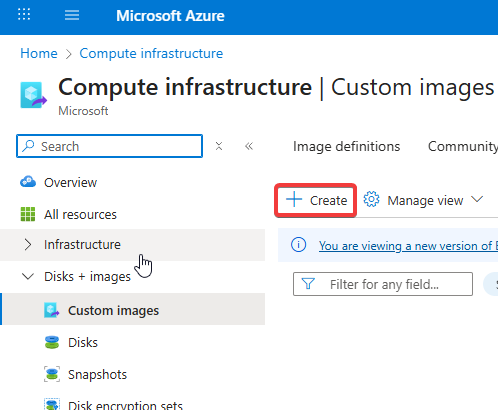Click the Create button
Screen dimensions: 498x410
click(x=316, y=200)
